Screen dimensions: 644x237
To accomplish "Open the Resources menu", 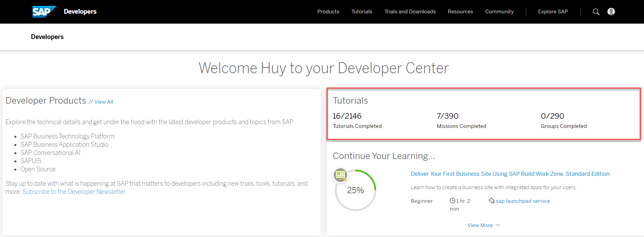I will point(460,12).
